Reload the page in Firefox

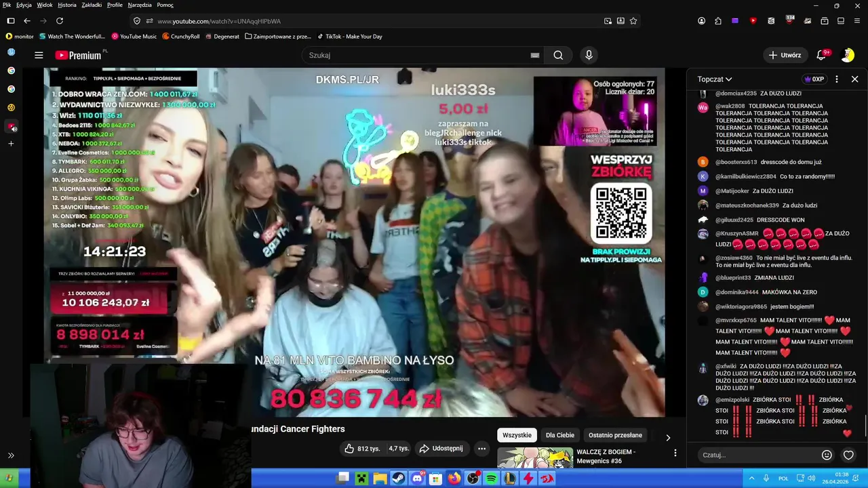(60, 21)
